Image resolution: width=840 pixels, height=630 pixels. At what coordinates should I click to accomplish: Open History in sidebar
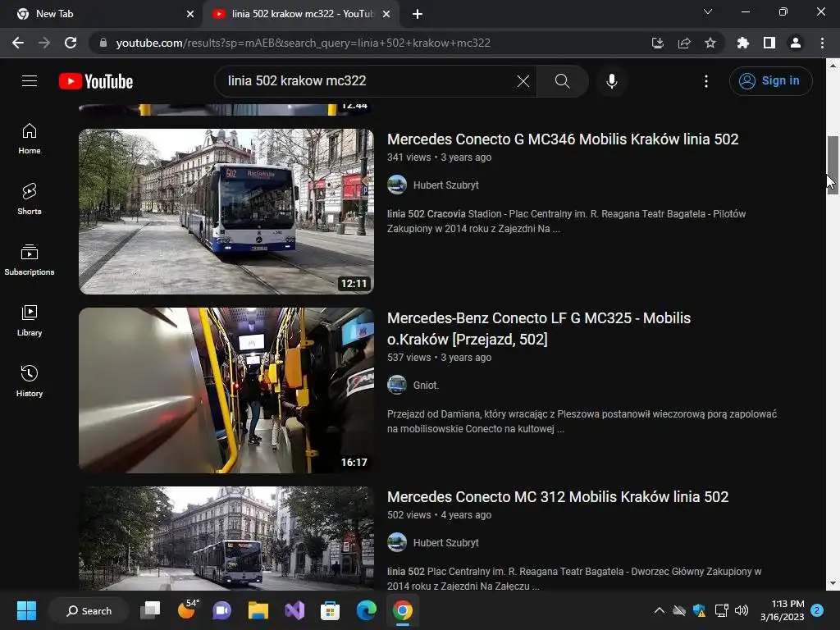(x=30, y=381)
